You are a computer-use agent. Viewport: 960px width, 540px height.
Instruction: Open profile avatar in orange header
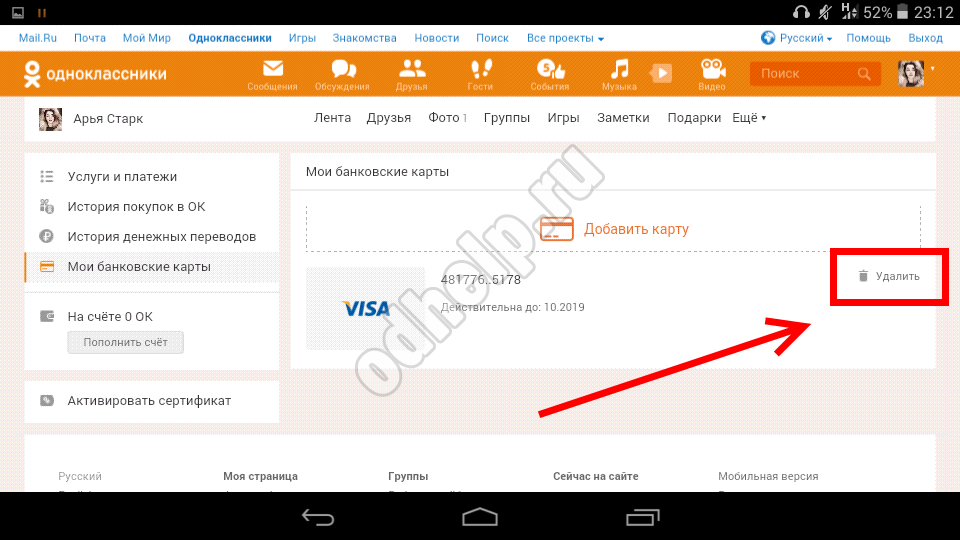click(911, 73)
